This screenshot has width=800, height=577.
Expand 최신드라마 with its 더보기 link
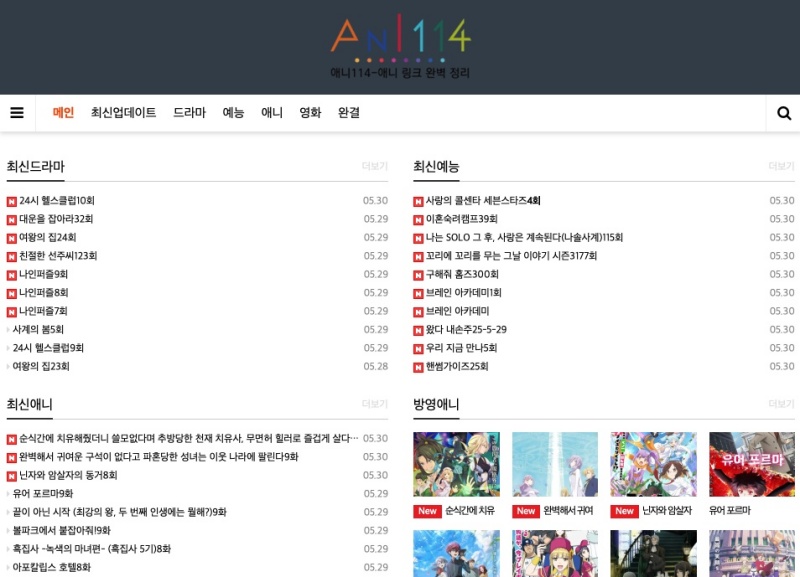[x=374, y=166]
